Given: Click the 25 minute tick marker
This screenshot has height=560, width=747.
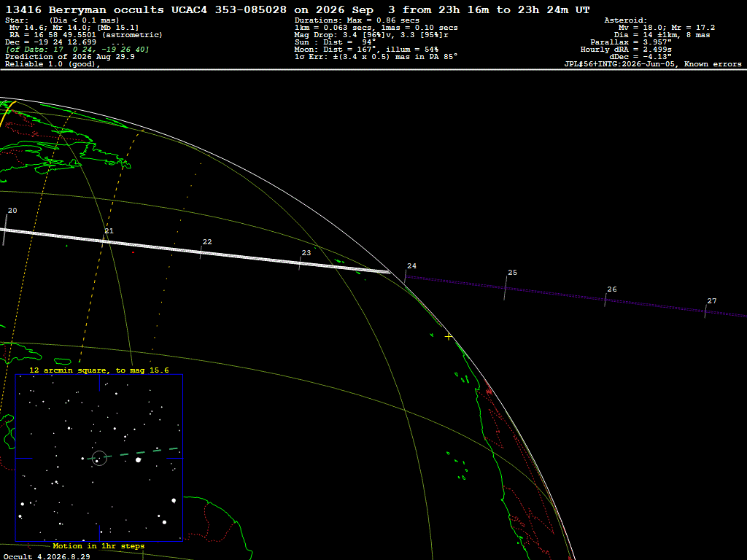Looking at the screenshot, I should coord(506,288).
